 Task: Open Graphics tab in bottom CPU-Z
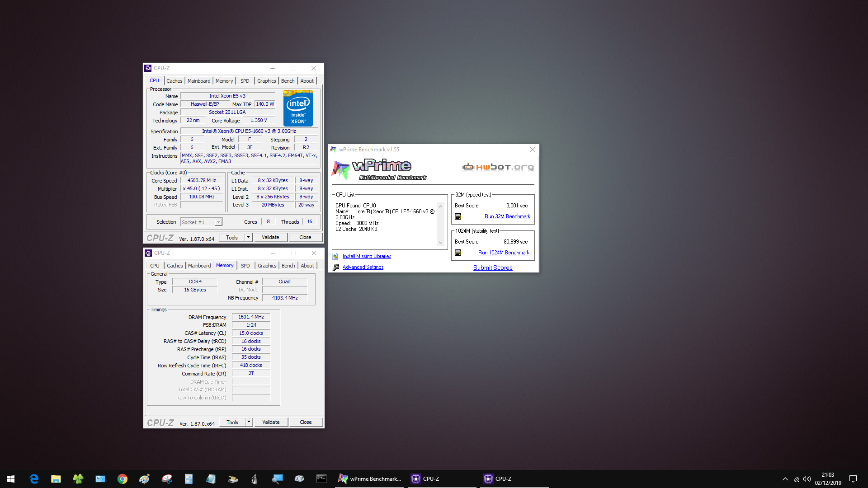[267, 266]
